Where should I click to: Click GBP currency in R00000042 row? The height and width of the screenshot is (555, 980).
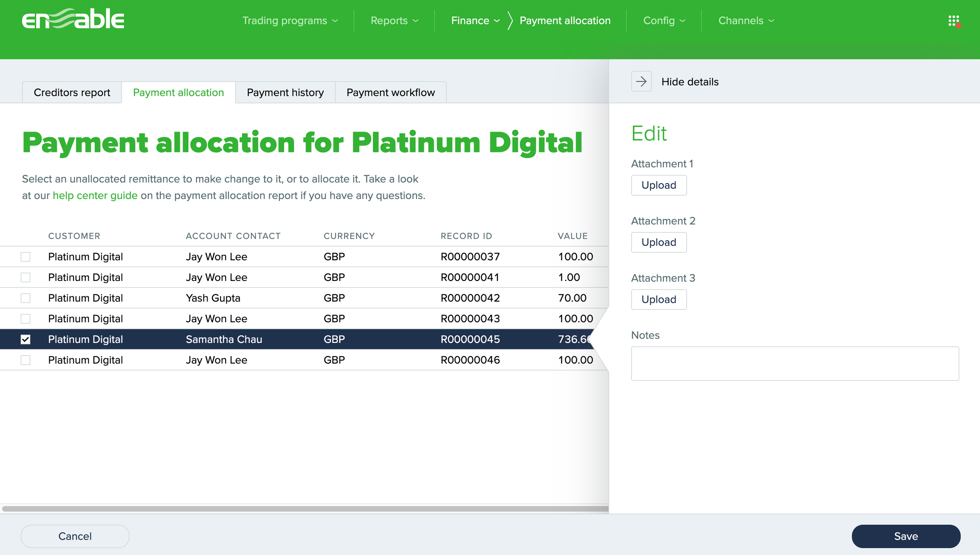click(334, 298)
